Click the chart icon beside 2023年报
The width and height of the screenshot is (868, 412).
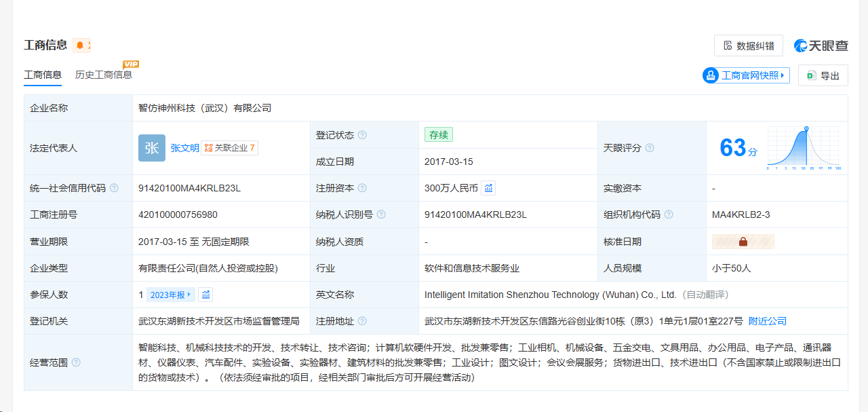(206, 295)
